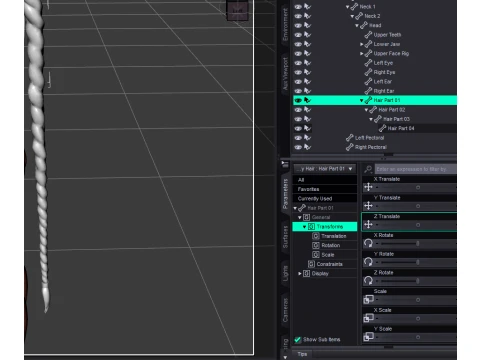480x360 pixels.
Task: Click the Y Translate move icon
Action: point(368,206)
